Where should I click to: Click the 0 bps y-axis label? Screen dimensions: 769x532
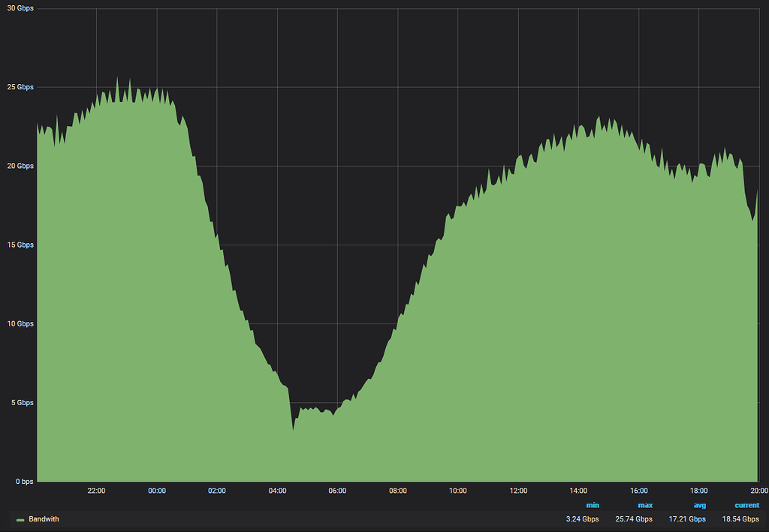[23, 481]
